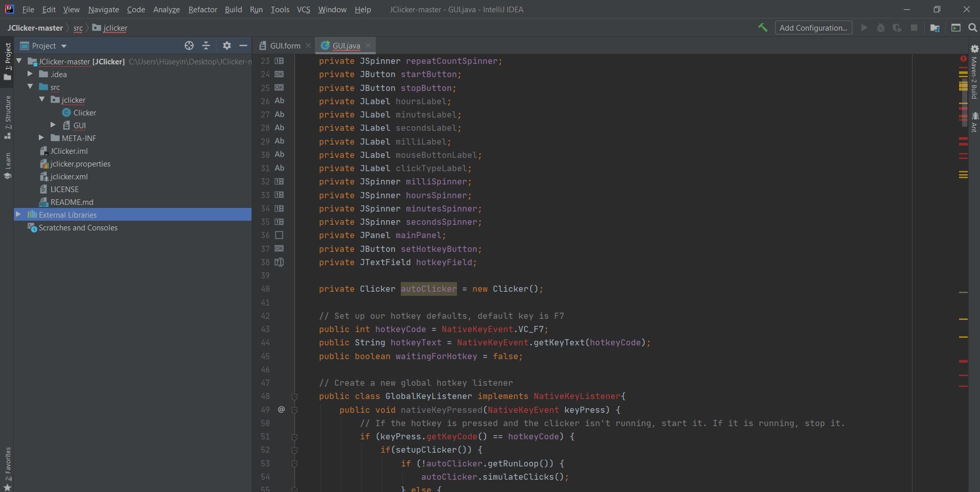Open the Refactor menu
The width and height of the screenshot is (980, 492).
(x=202, y=10)
